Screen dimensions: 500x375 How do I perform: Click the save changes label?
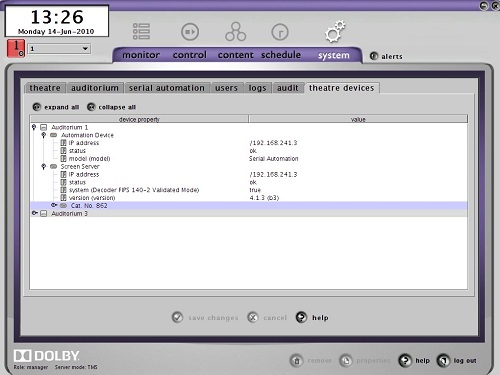coord(213,318)
